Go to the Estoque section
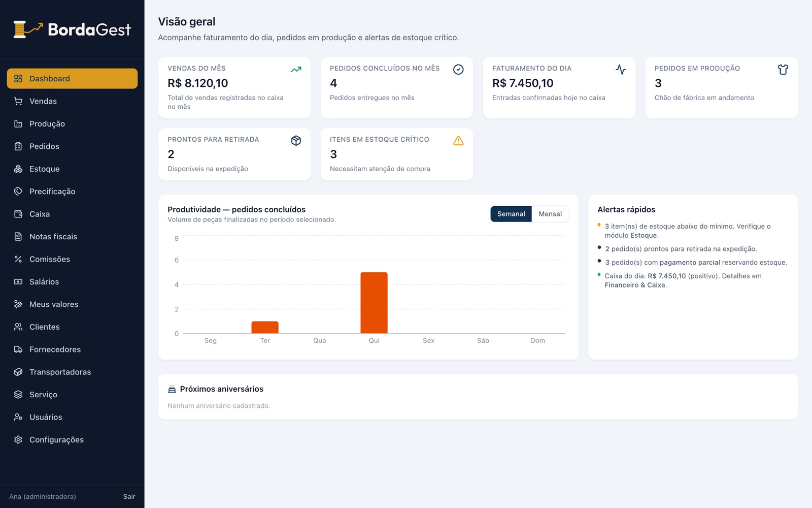The image size is (812, 508). 72,169
